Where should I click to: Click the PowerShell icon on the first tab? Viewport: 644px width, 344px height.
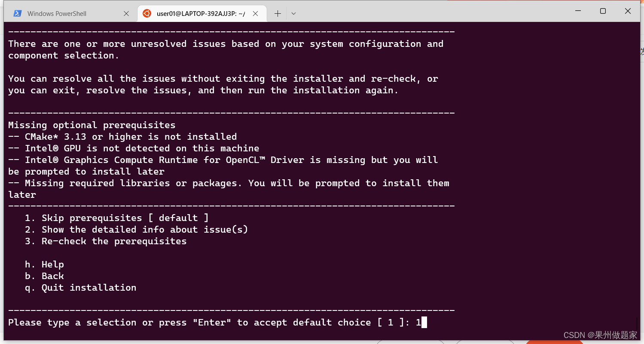pyautogui.click(x=17, y=13)
